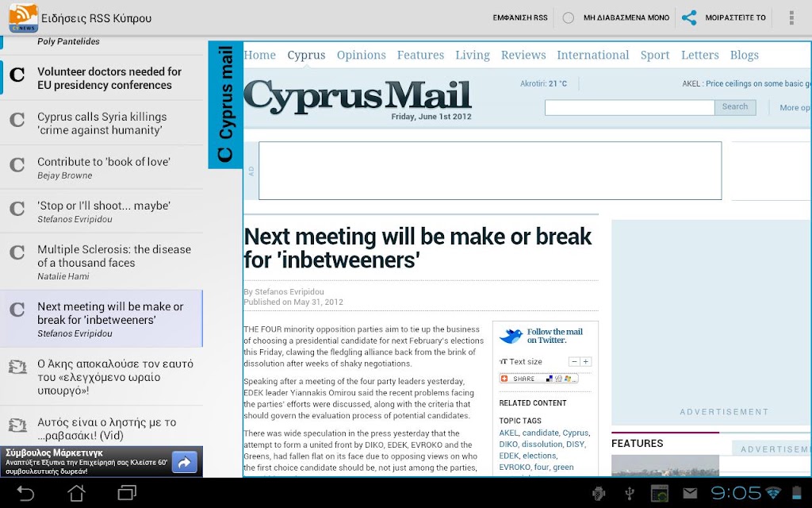This screenshot has height=508, width=812.
Task: Open the Opinions nav section
Action: pos(361,55)
